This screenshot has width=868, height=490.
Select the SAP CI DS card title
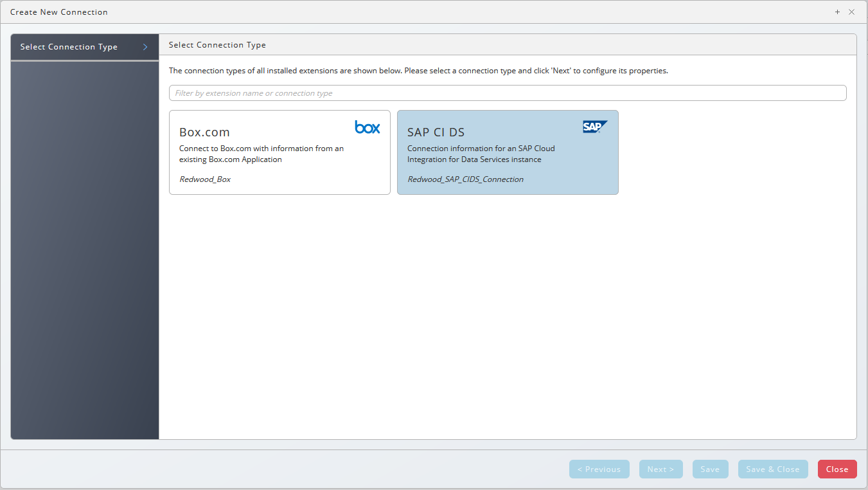point(436,132)
